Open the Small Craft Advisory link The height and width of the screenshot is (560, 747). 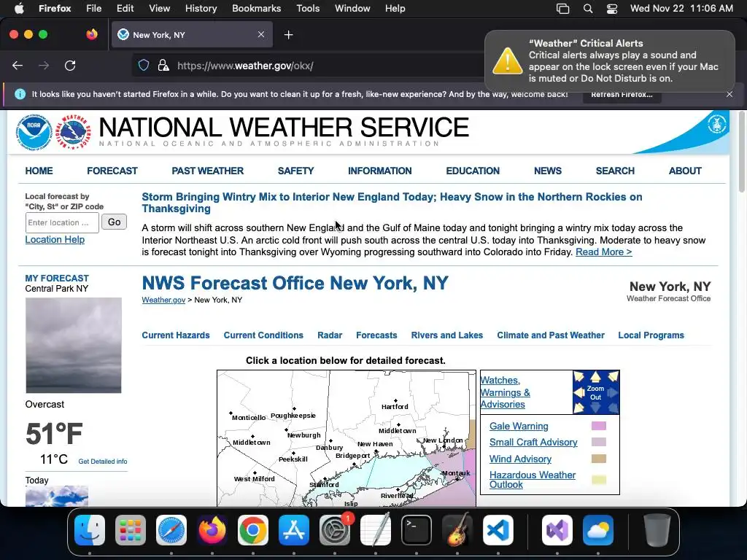(533, 443)
